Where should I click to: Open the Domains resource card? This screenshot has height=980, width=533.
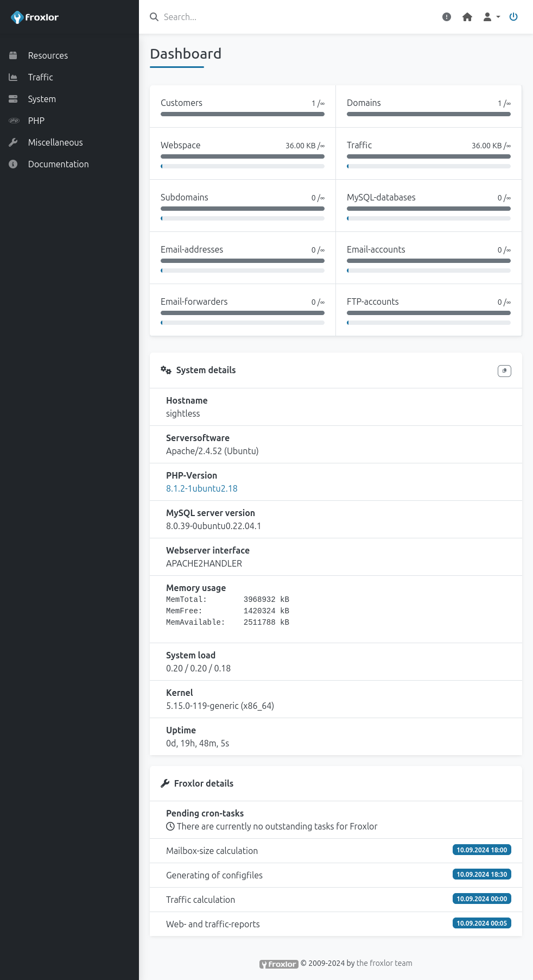pyautogui.click(x=428, y=106)
